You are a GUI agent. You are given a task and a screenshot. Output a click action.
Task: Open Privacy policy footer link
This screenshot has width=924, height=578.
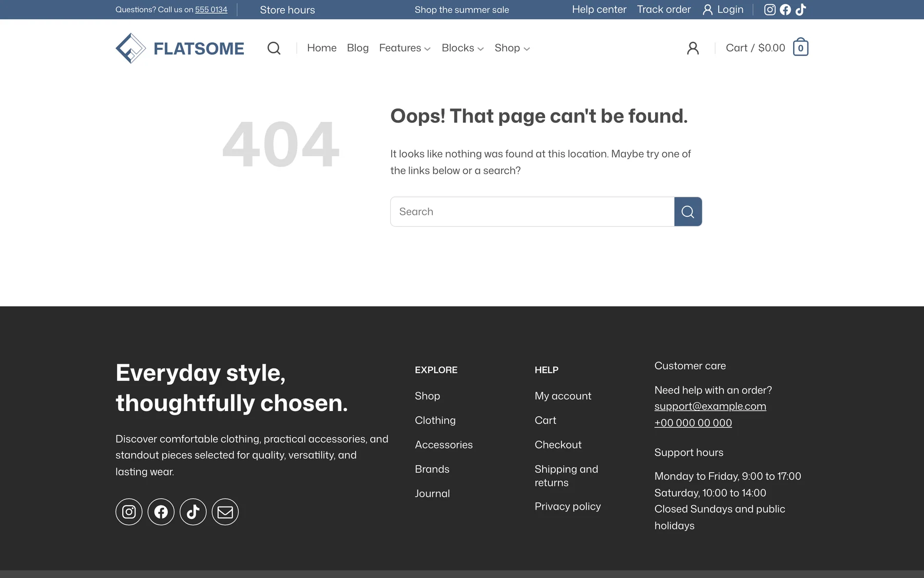click(568, 507)
